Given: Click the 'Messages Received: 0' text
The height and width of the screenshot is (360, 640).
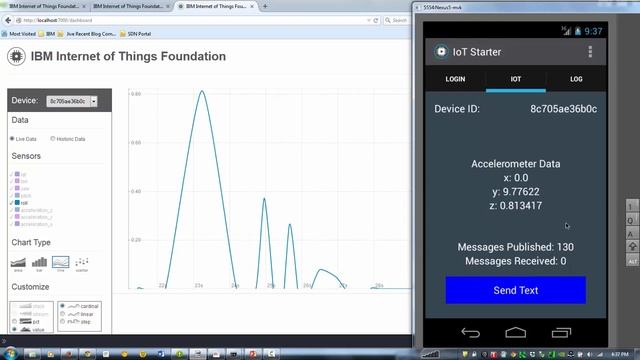Looking at the screenshot, I should click(516, 261).
